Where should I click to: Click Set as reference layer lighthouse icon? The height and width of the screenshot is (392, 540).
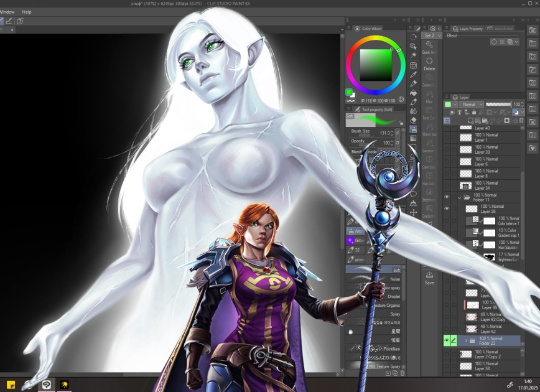pyautogui.click(x=459, y=112)
